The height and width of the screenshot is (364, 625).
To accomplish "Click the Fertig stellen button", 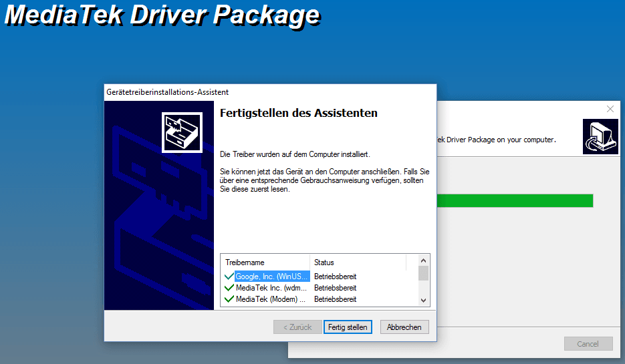I will coord(348,327).
